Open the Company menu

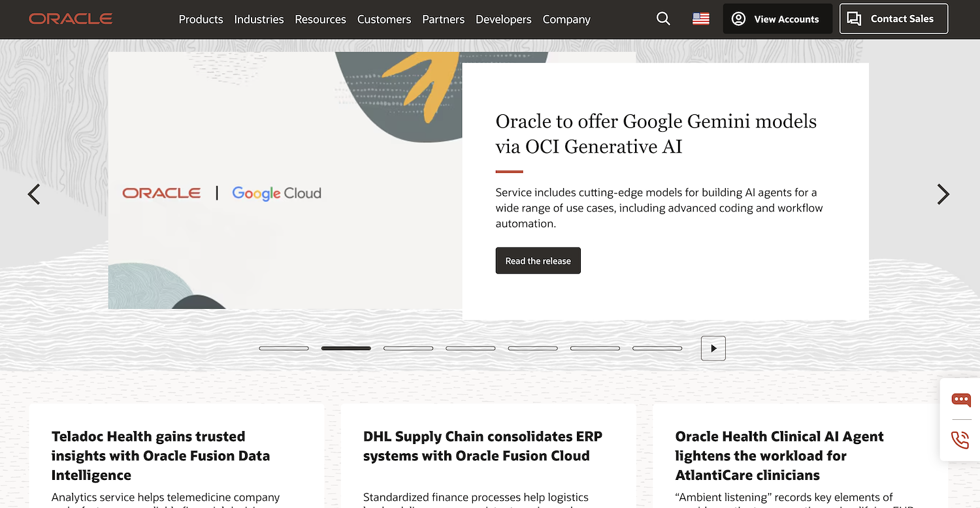coord(566,20)
